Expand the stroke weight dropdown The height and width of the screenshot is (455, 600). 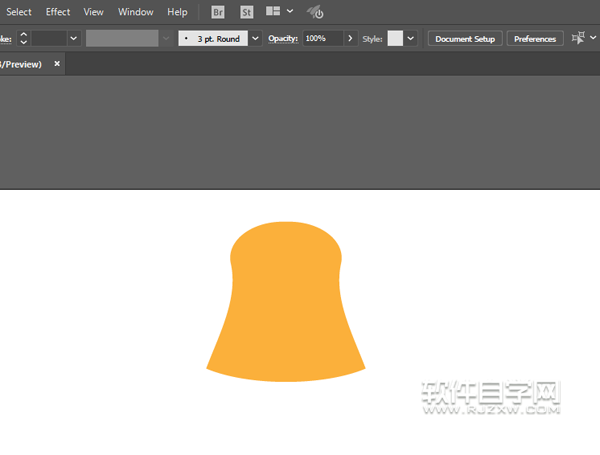pos(73,38)
